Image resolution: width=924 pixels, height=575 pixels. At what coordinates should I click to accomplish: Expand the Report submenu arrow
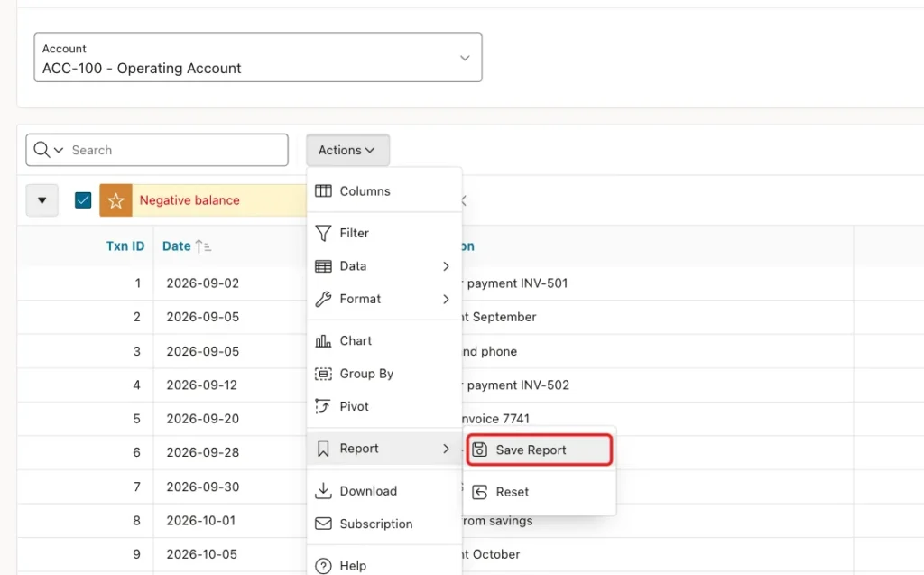click(446, 449)
